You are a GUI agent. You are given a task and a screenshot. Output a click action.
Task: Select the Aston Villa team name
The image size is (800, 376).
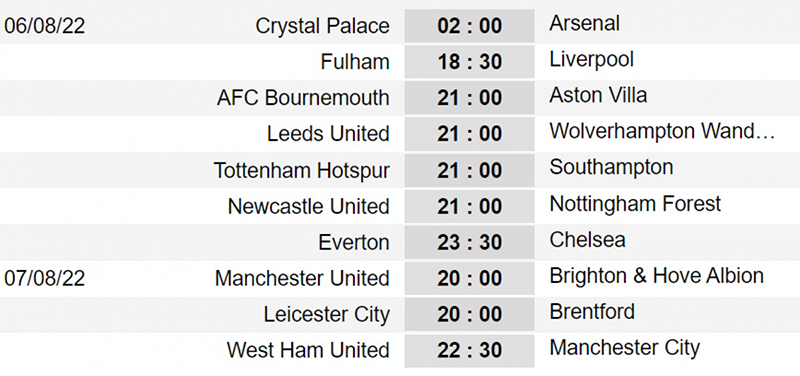click(x=598, y=95)
